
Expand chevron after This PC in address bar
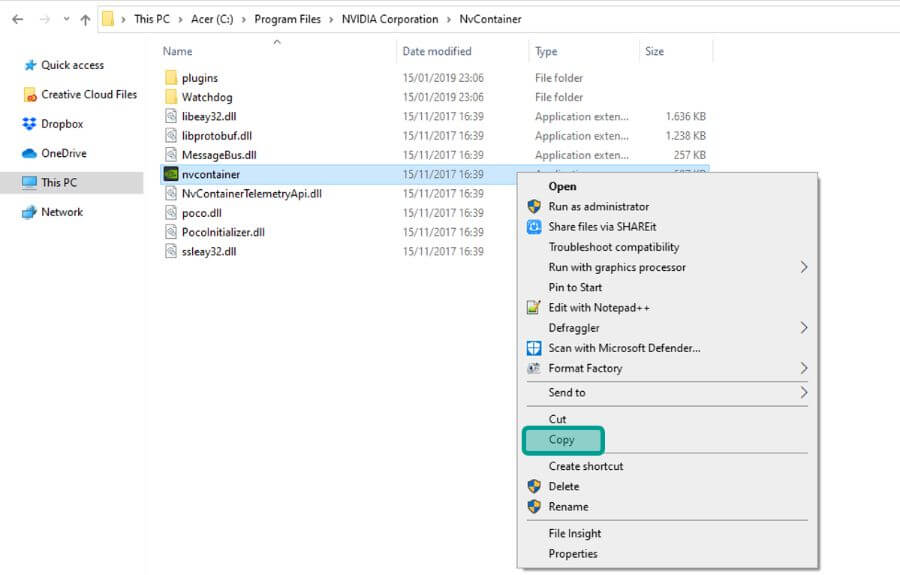(x=180, y=20)
